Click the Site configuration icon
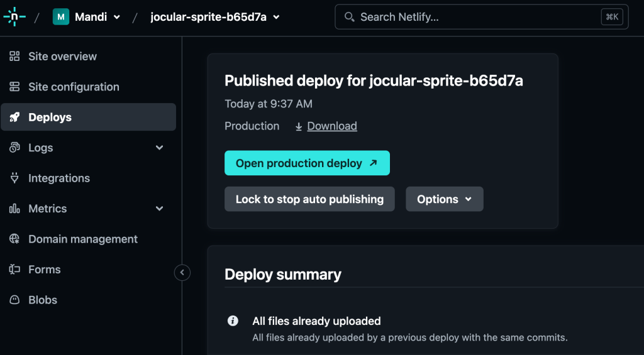644x355 pixels. point(14,87)
